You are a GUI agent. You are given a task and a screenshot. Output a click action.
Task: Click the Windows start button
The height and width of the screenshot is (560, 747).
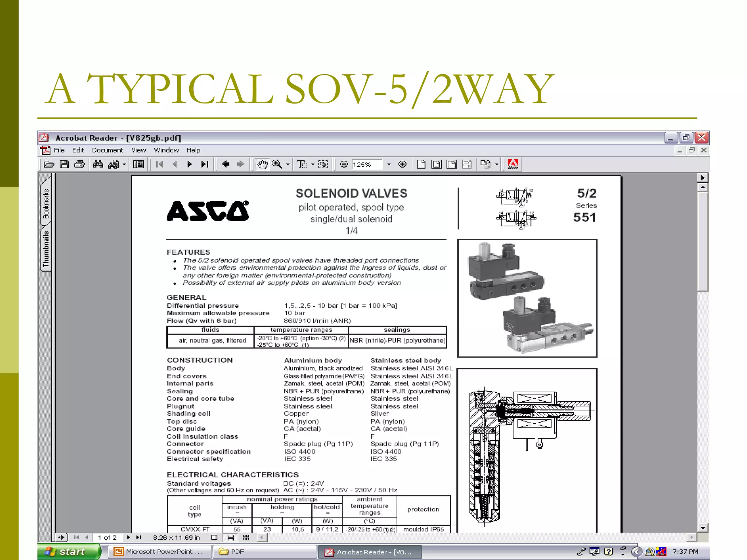coord(69,552)
